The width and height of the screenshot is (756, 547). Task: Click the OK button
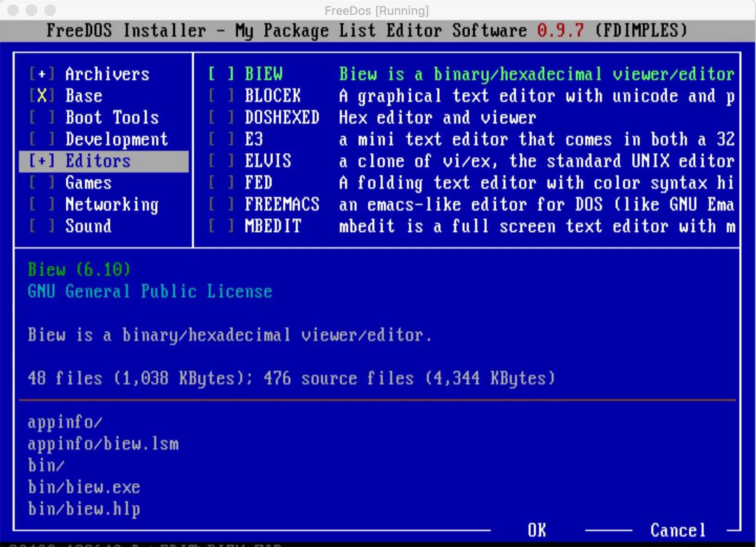click(537, 530)
